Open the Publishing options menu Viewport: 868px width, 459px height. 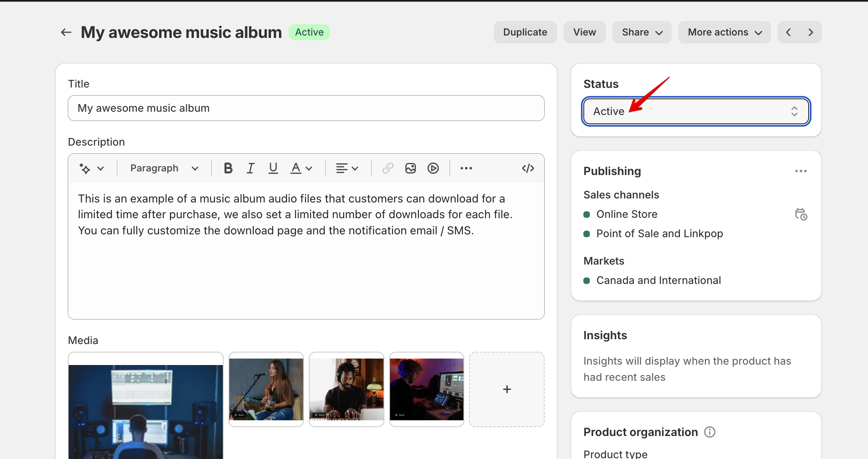pos(801,171)
